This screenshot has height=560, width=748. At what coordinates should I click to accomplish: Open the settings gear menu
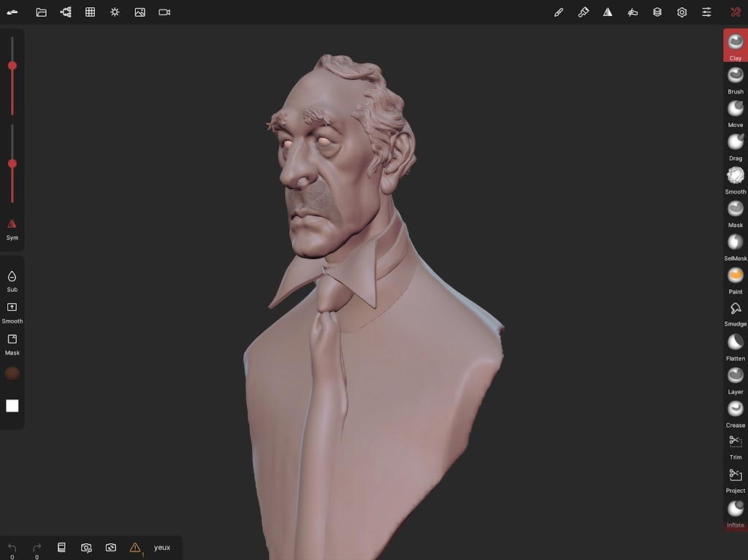tap(682, 12)
